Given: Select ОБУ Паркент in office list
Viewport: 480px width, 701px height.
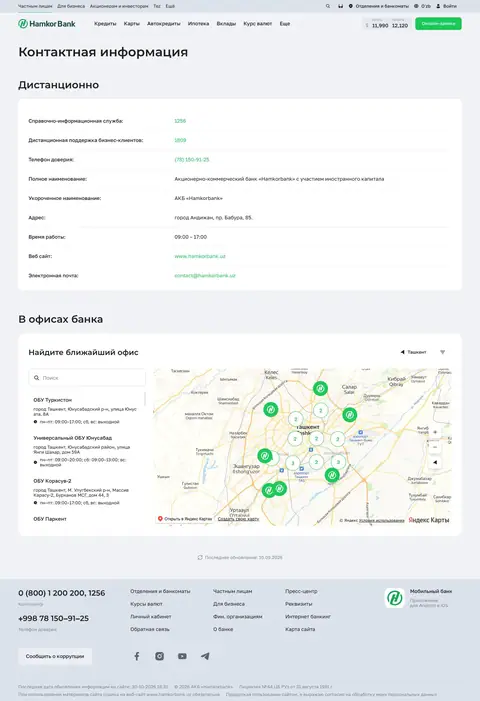Looking at the screenshot, I should coord(50,519).
